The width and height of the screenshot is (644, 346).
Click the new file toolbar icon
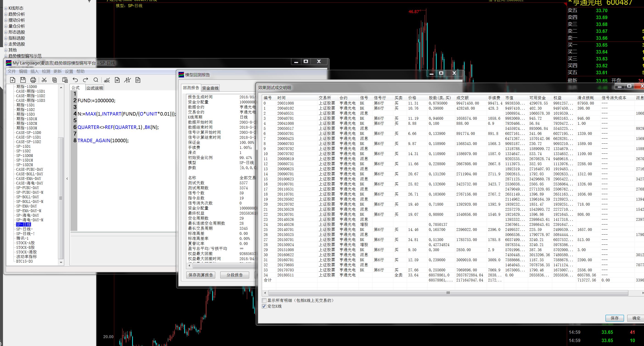[12, 80]
